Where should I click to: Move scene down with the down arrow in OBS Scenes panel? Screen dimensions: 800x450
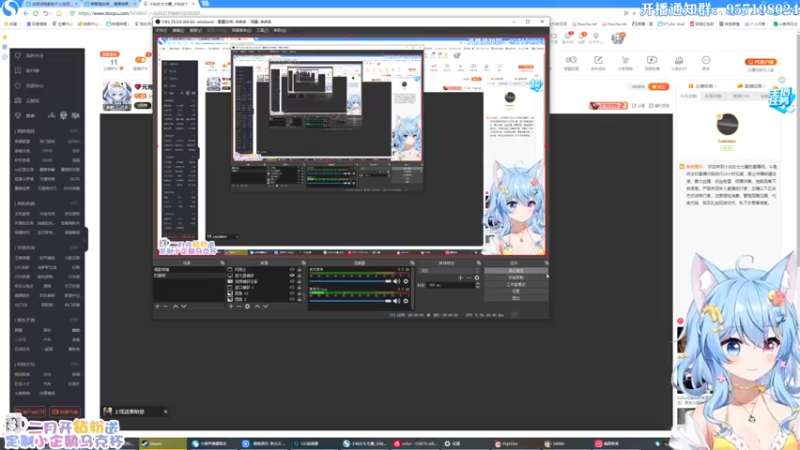(184, 306)
